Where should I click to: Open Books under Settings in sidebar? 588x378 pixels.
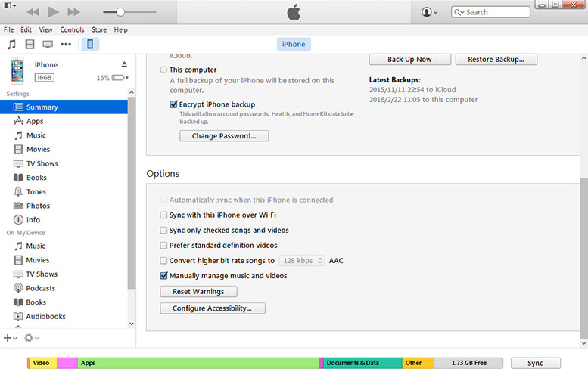pyautogui.click(x=64, y=178)
